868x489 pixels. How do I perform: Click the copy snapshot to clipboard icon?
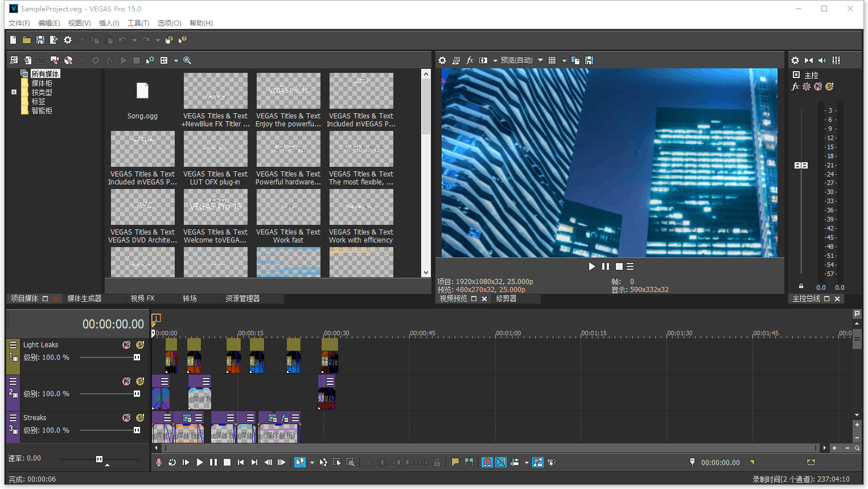[x=576, y=60]
